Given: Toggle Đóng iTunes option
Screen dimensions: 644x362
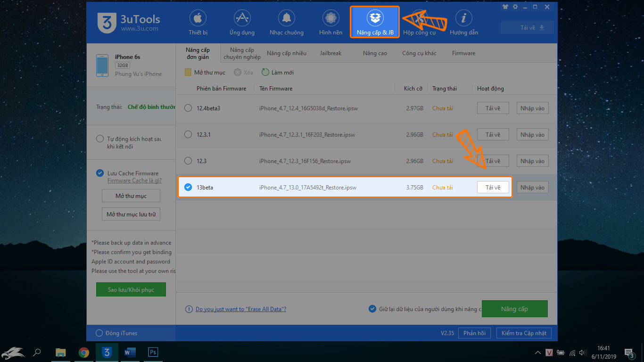Looking at the screenshot, I should point(99,333).
